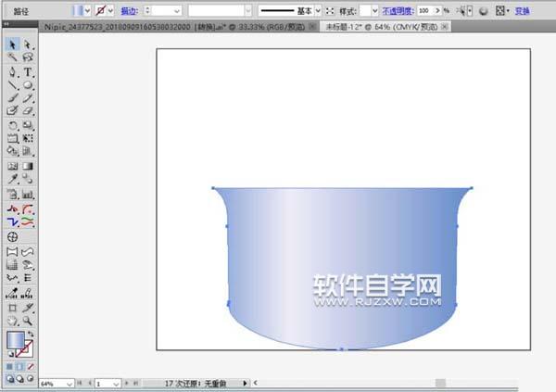Select the Magic Wand tool
This screenshot has height=392, width=556.
pos(12,57)
